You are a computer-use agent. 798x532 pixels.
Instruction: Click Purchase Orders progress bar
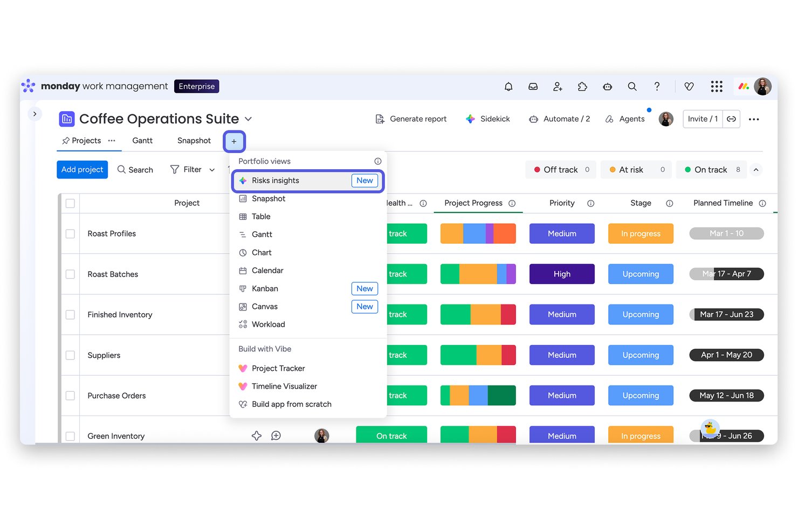tap(478, 396)
